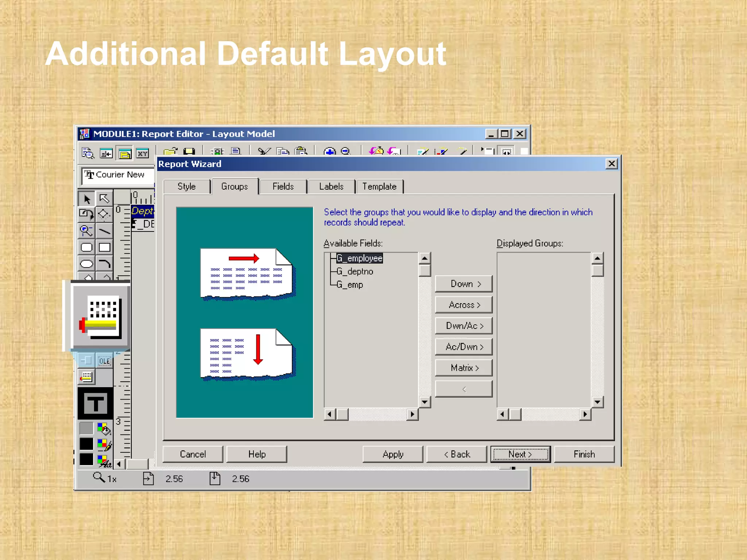
Task: Select the black arrow Select tool
Action: coord(86,199)
